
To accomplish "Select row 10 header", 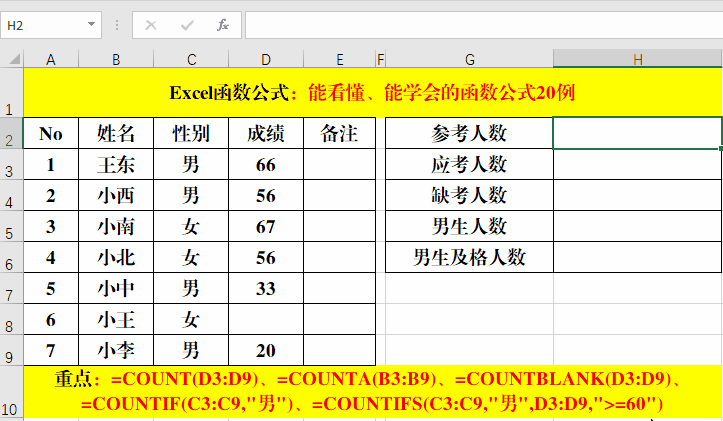I will [x=11, y=392].
